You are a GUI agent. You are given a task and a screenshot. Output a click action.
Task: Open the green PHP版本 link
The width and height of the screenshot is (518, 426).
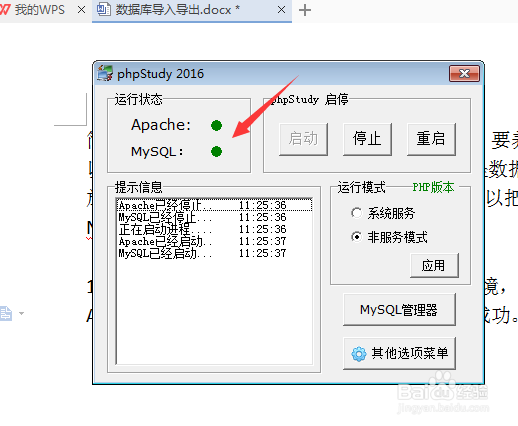tap(433, 187)
